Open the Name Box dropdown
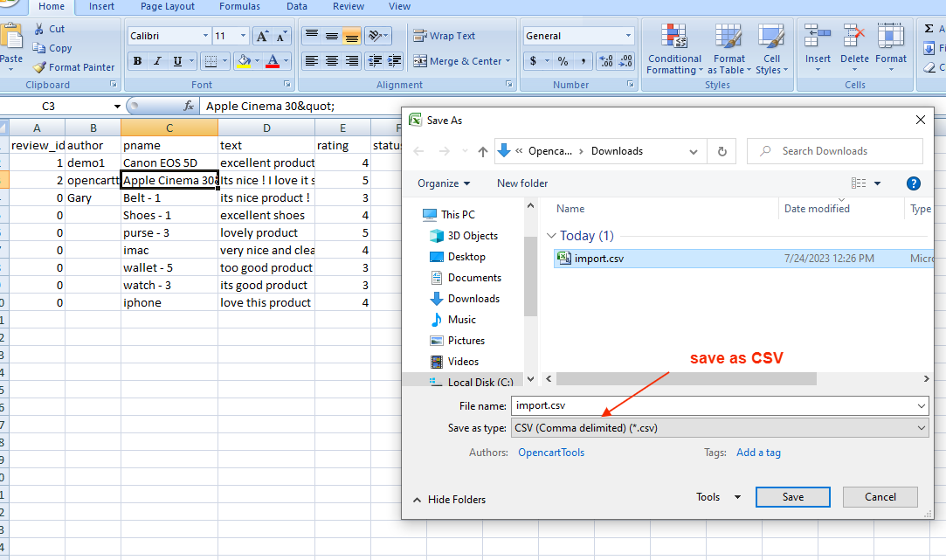 coord(117,107)
